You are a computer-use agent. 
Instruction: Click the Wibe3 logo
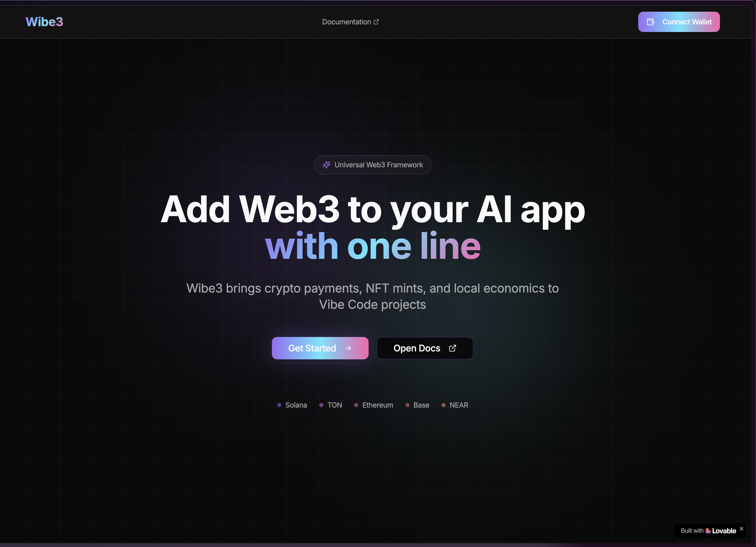point(44,22)
